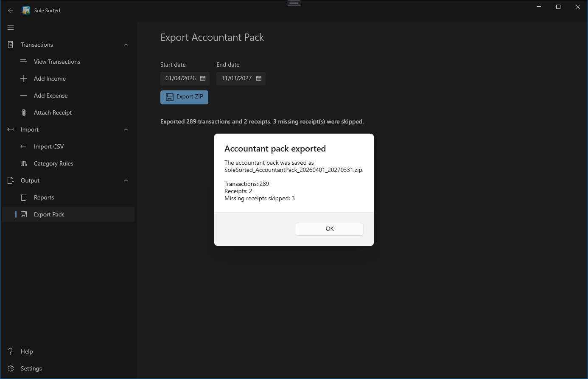The image size is (588, 379).
Task: Click the Category Rules library icon
Action: click(24, 163)
